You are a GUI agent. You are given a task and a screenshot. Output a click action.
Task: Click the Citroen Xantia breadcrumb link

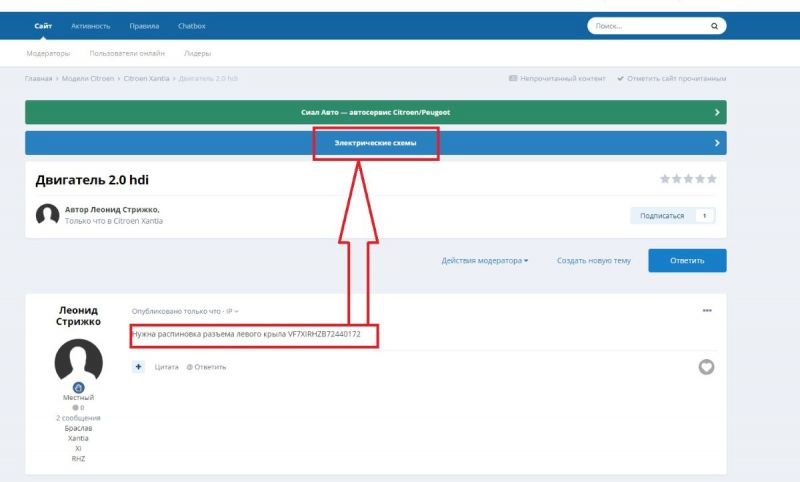point(147,78)
